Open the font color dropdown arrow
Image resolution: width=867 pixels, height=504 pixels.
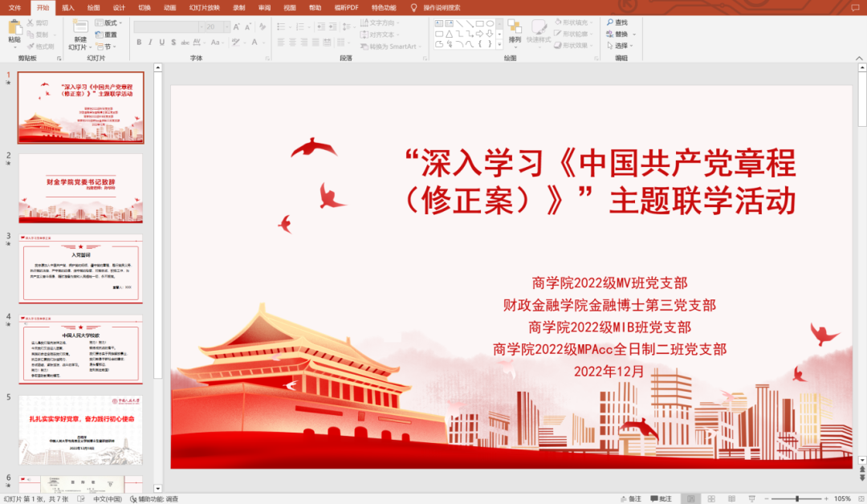point(263,42)
